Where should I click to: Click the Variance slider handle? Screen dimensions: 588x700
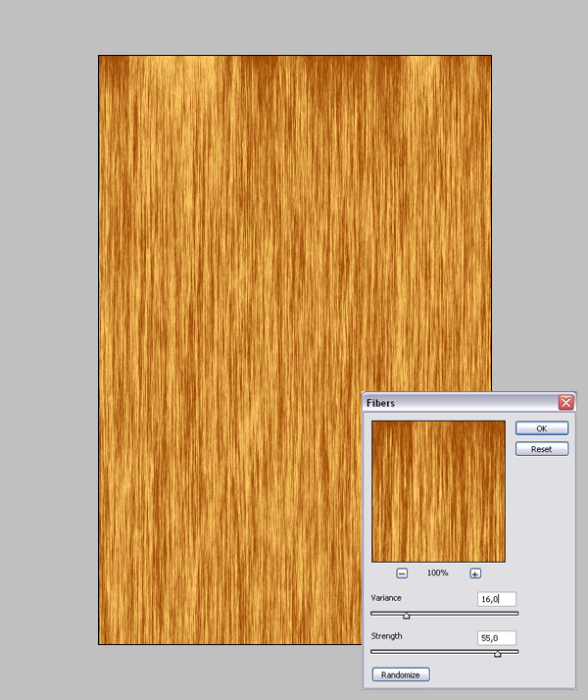pos(406,616)
